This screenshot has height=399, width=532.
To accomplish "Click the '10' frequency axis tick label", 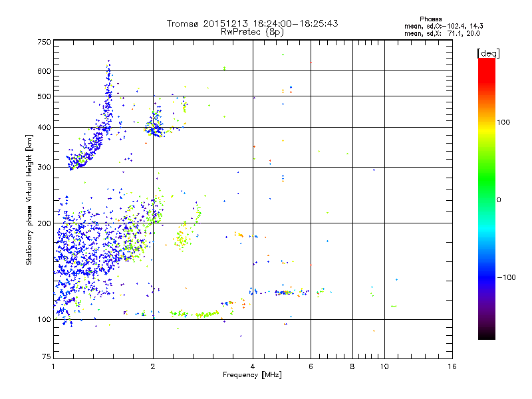I will pos(384,366).
